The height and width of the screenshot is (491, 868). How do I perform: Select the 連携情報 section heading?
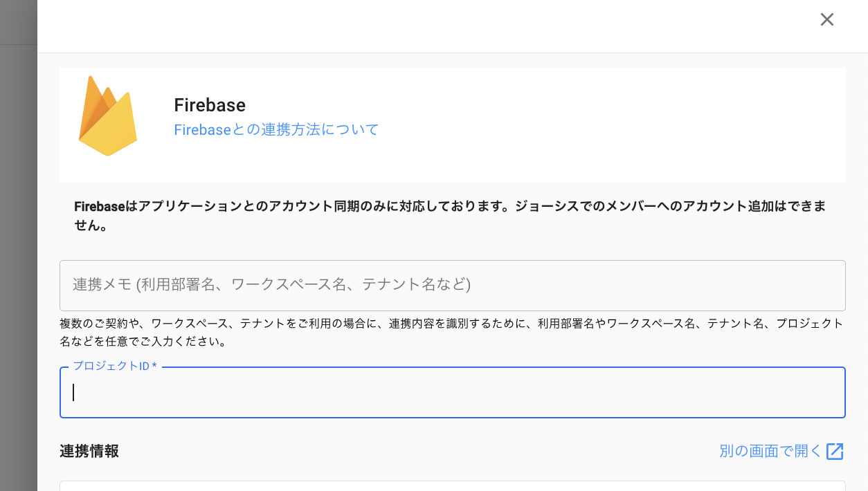pos(89,452)
